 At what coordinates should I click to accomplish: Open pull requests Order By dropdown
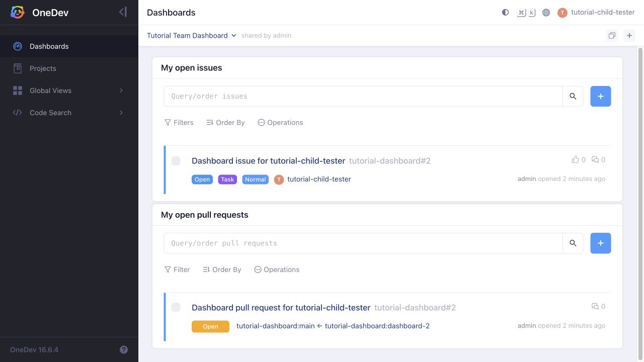tap(222, 270)
